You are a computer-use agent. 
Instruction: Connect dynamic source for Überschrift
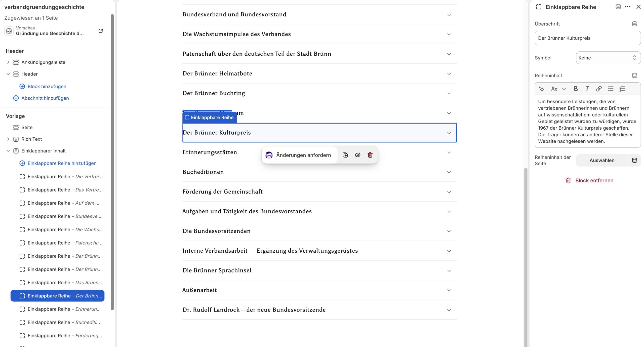point(634,24)
